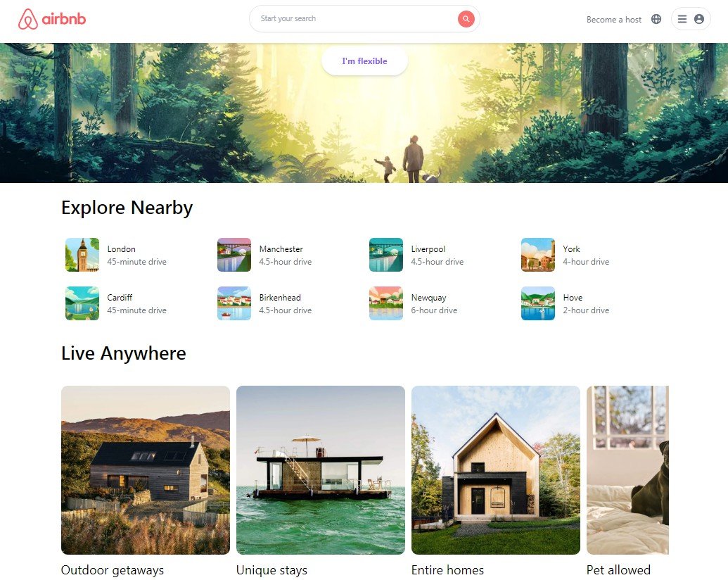Click the Become a host link
The image size is (728, 580).
(x=613, y=19)
